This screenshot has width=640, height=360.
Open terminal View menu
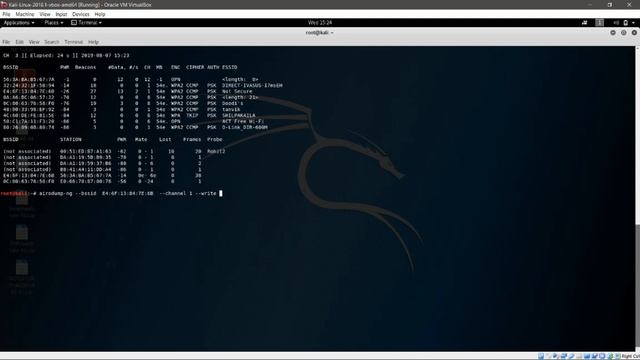[34, 42]
